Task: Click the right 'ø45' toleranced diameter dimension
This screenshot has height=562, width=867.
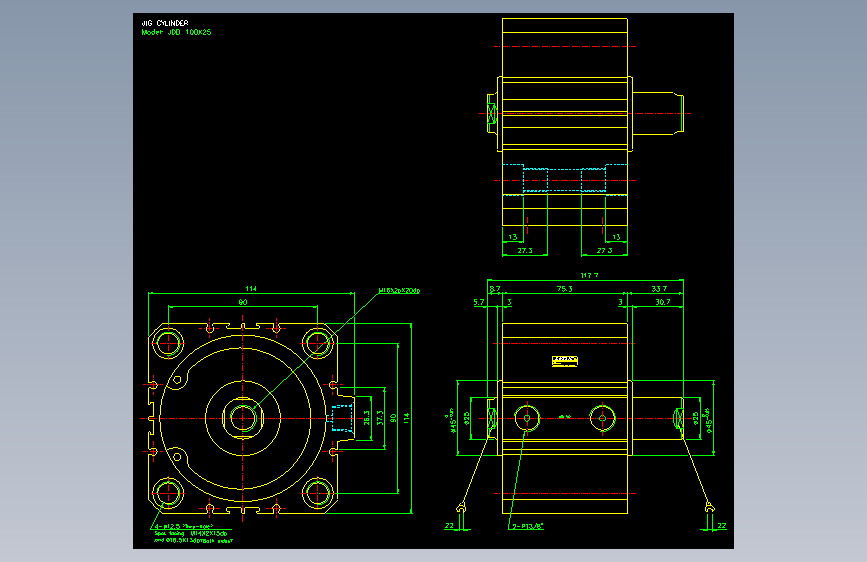Action: pos(707,420)
